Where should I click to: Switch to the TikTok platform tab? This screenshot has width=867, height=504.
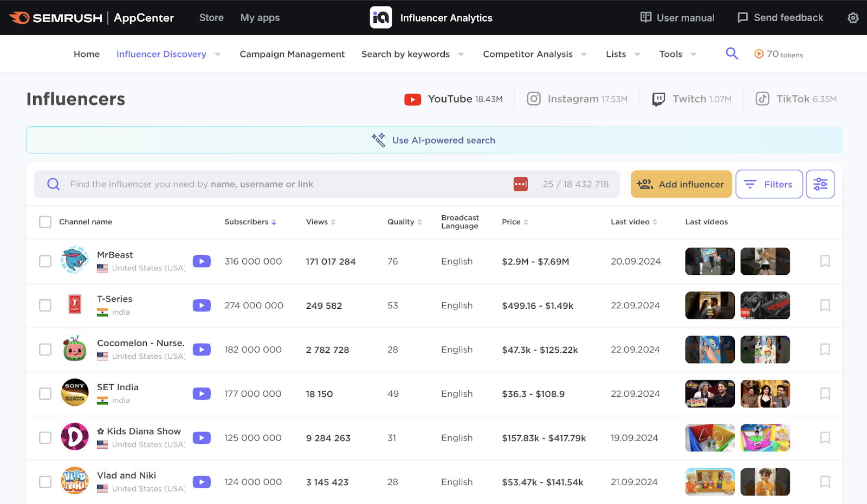796,99
